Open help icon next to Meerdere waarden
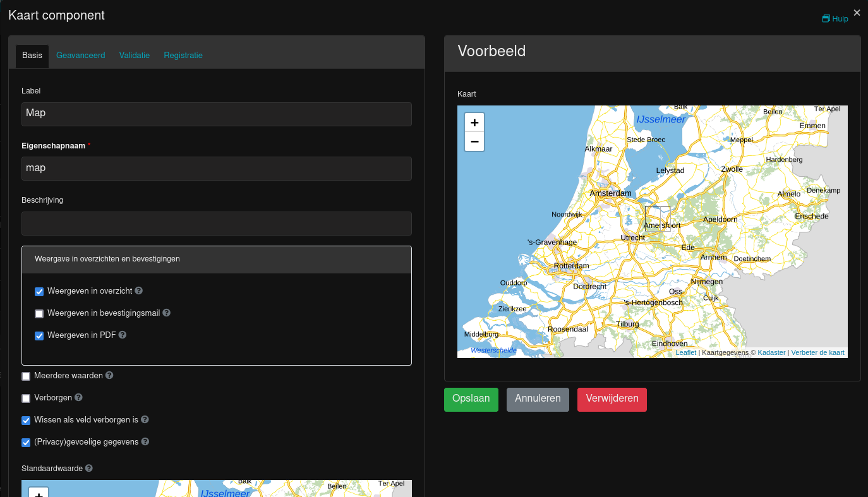 click(x=109, y=375)
